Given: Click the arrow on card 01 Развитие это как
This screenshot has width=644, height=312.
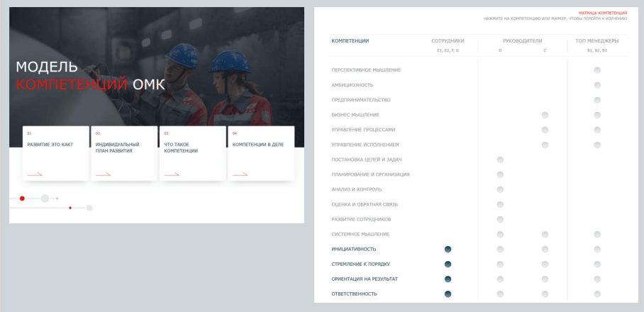Looking at the screenshot, I should tap(35, 174).
